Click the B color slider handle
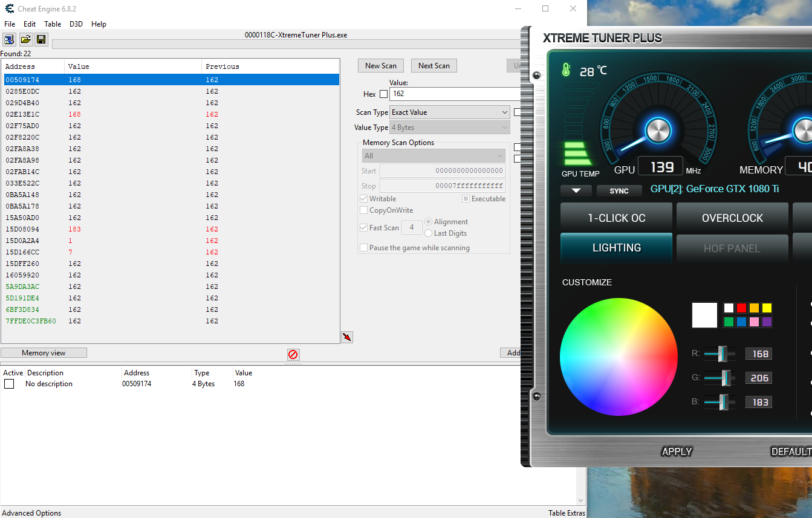812x518 pixels. 723,402
